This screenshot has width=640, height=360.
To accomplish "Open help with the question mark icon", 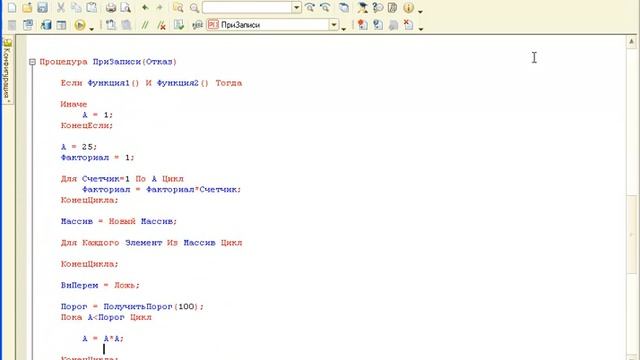I will 378,7.
